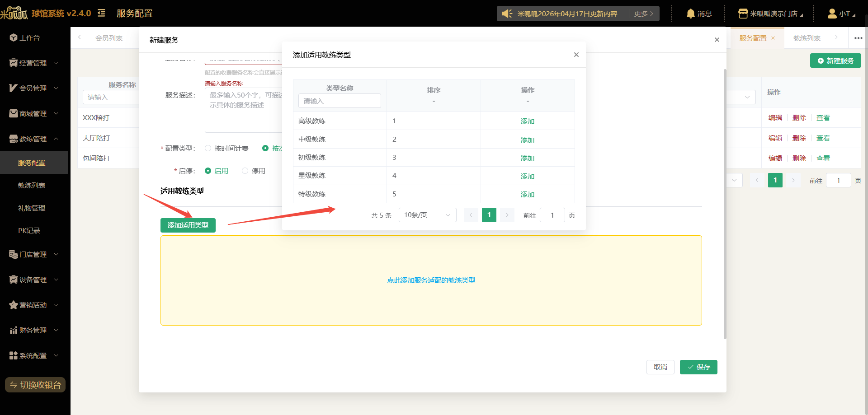Open PK记录 in sidebar menu
The image size is (868, 415).
29,230
